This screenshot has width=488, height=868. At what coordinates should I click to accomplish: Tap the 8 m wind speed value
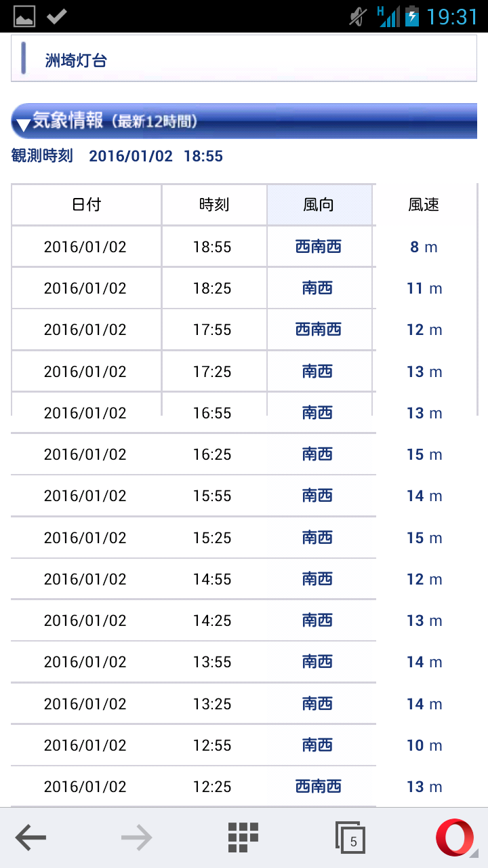tap(424, 247)
